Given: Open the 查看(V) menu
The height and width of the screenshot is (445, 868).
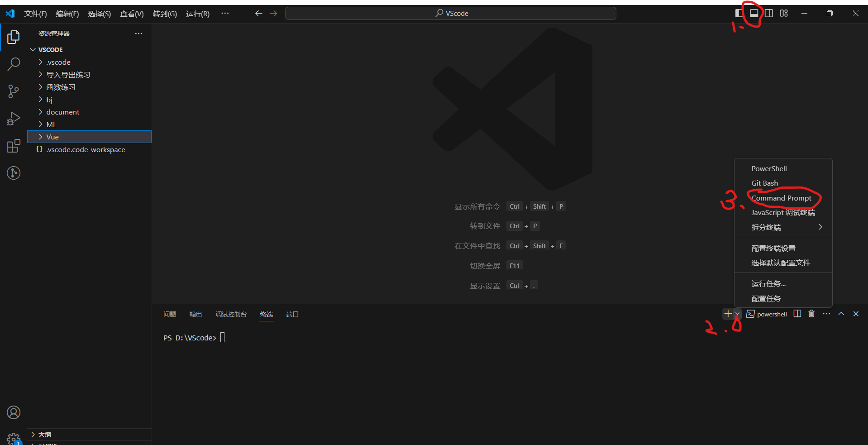Looking at the screenshot, I should (x=132, y=14).
